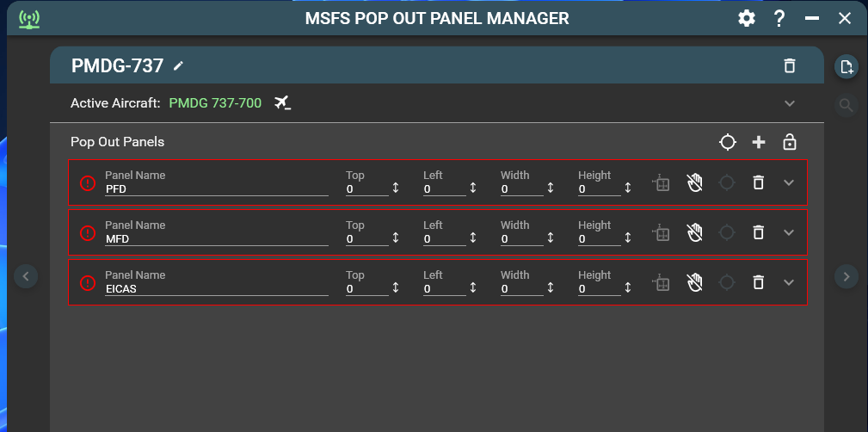Click the PFD Top value stepper
Viewport: 868px width, 432px height.
pyautogui.click(x=396, y=188)
